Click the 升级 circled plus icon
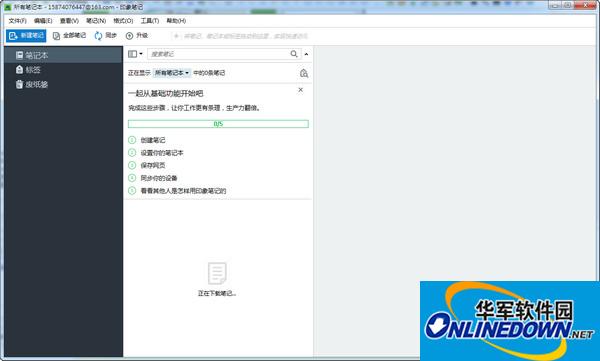The height and width of the screenshot is (361, 600). point(129,36)
